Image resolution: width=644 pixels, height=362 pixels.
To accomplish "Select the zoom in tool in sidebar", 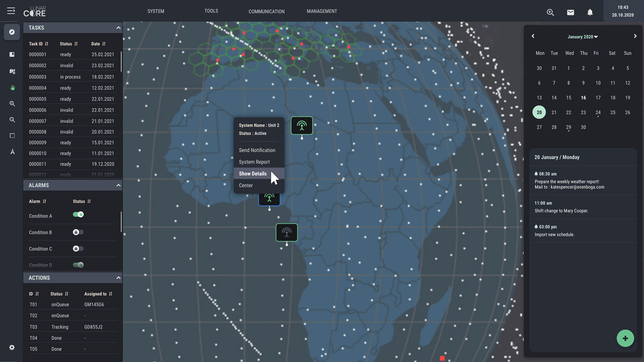I will click(x=12, y=104).
